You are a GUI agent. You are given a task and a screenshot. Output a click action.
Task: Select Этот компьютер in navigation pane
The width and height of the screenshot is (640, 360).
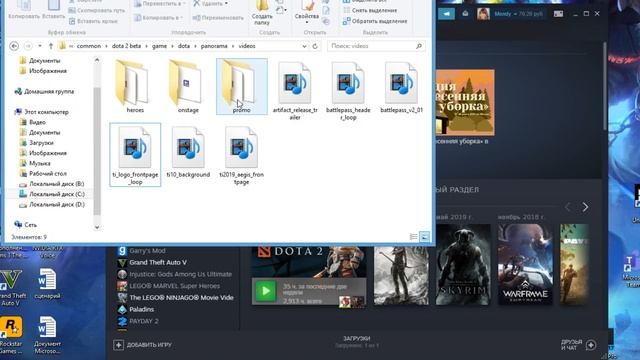click(x=42, y=112)
